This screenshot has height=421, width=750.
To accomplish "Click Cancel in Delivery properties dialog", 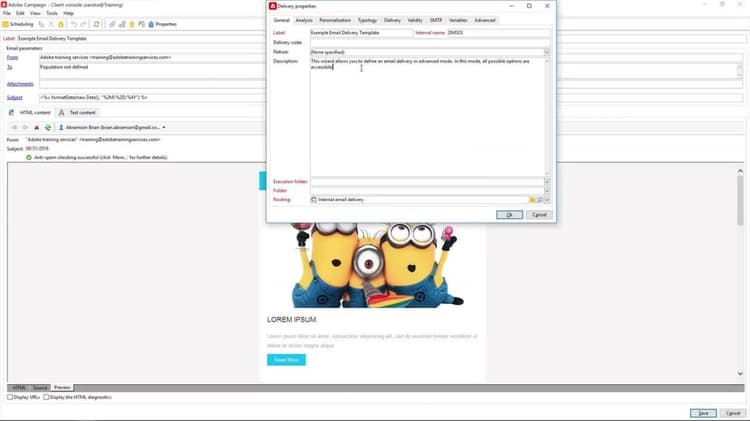I will point(539,215).
